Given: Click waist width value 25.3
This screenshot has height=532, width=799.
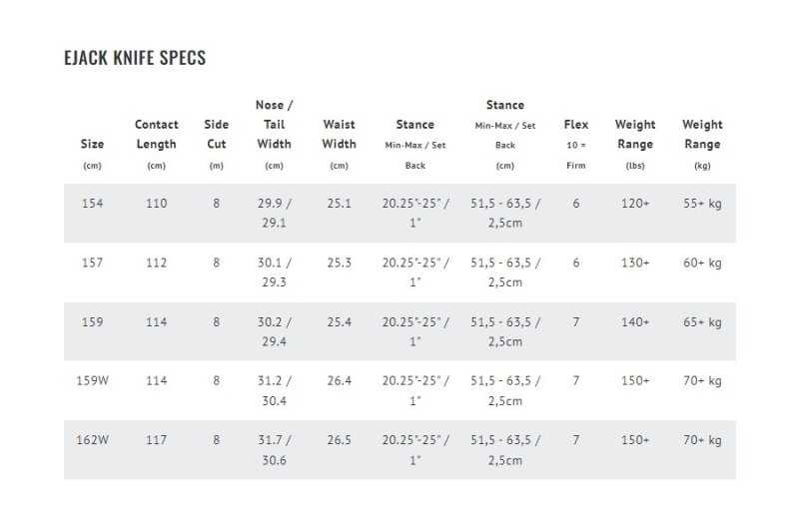Looking at the screenshot, I should point(339,264).
